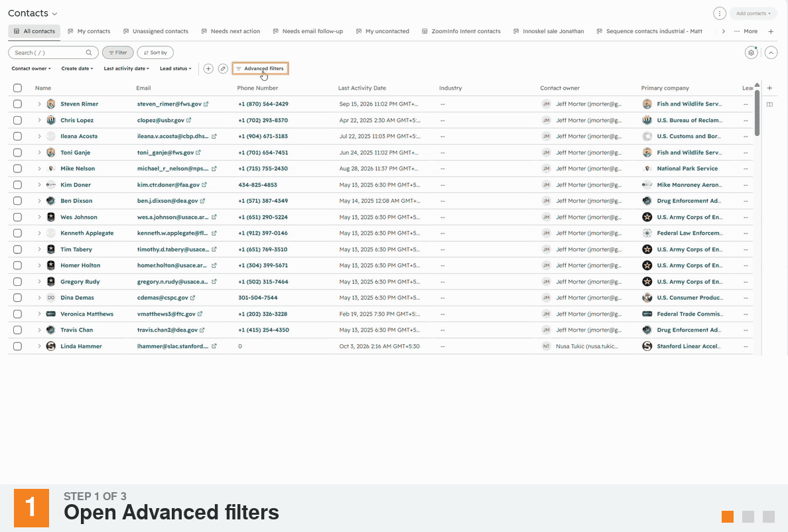
Task: Switch to the All contacts tab
Action: pyautogui.click(x=34, y=31)
